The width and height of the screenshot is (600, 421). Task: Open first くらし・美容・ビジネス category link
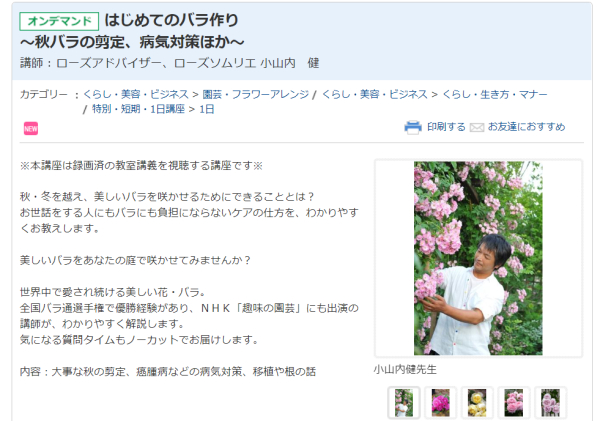click(136, 94)
